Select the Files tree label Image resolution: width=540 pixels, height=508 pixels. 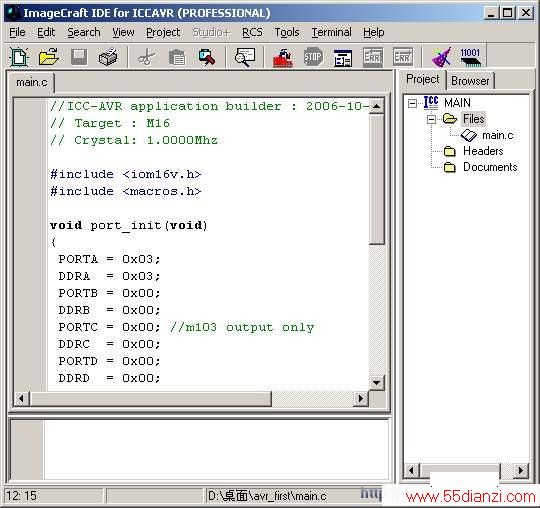(474, 119)
